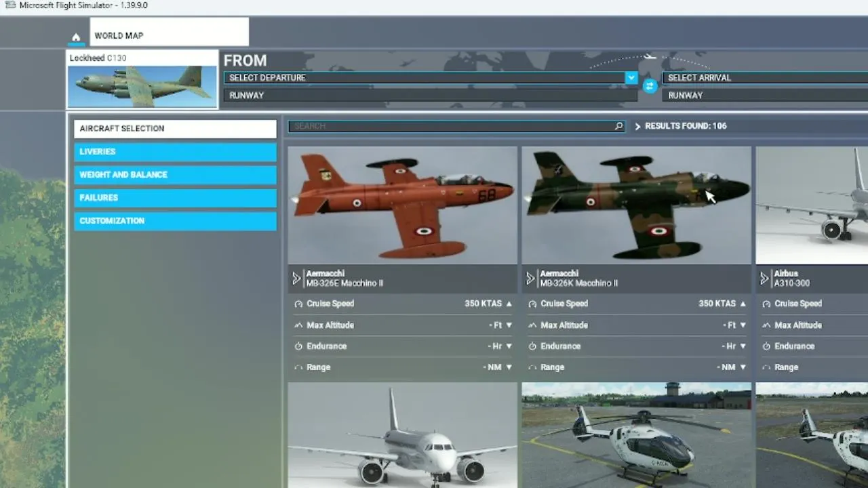Click the "MB-326E Macchino II" name text
The height and width of the screenshot is (488, 868).
coord(344,283)
